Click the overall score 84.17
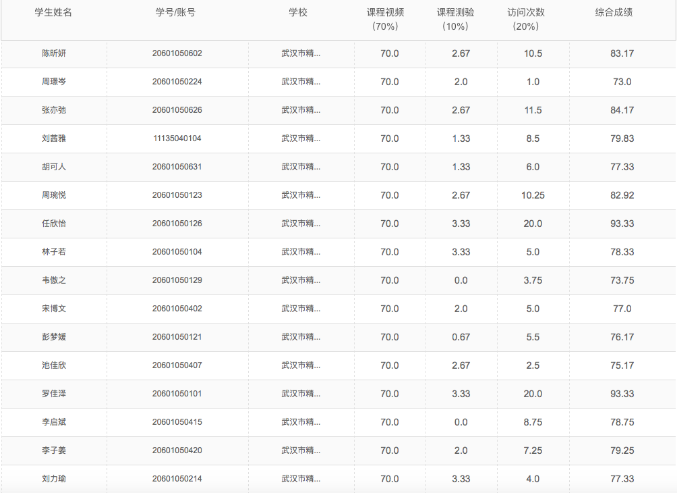677x493 pixels. (x=622, y=110)
